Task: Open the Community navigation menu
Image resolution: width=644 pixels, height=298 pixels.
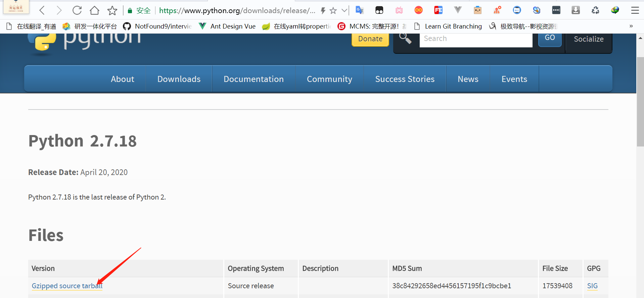Action: 329,79
